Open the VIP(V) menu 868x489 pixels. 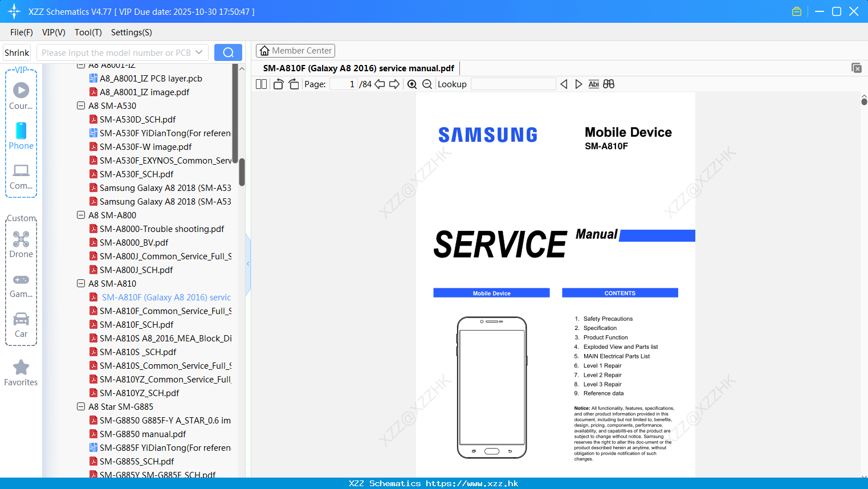[x=54, y=32]
